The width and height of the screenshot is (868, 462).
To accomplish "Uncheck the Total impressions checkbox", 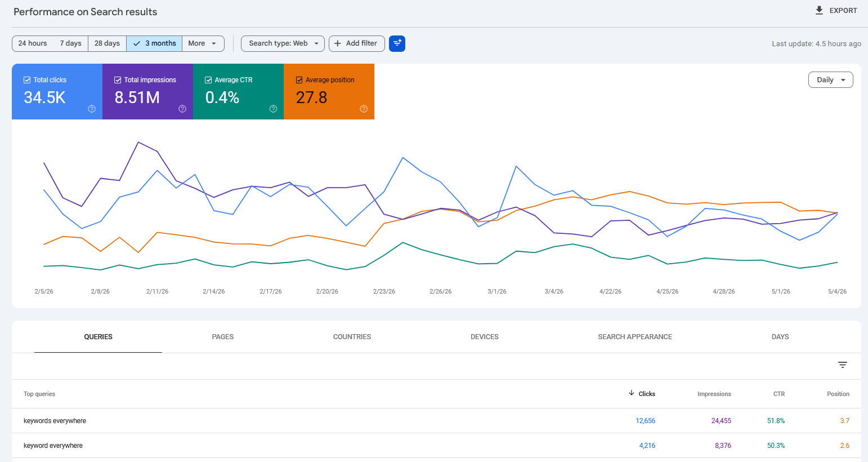I will click(x=118, y=80).
